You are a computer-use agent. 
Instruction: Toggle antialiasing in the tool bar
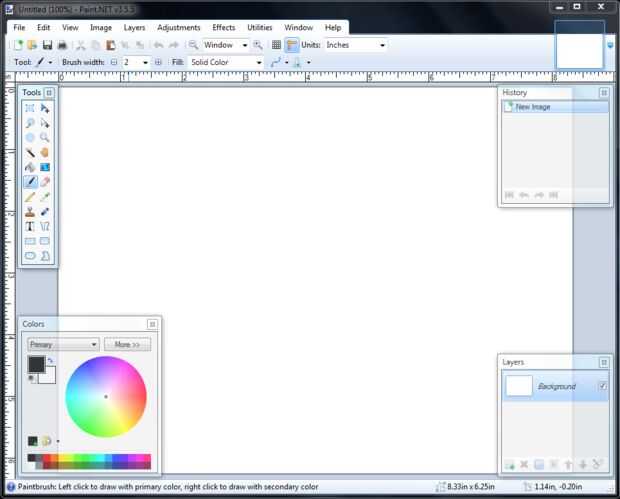pyautogui.click(x=276, y=62)
